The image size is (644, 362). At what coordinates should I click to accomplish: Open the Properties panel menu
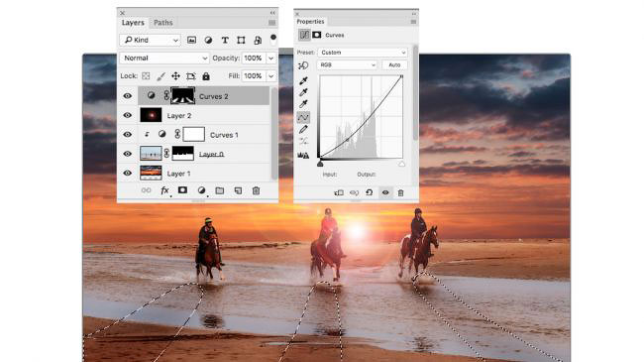click(413, 22)
